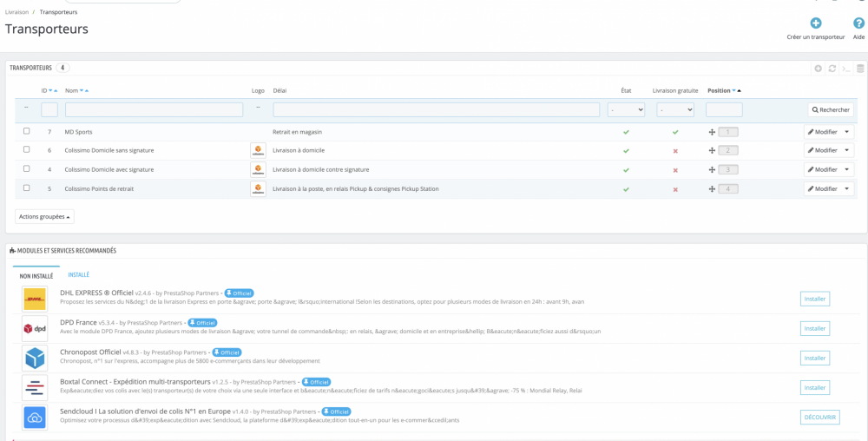Toggle état of Colissimo Domicile sans signature
The width and height of the screenshot is (868, 441).
[626, 150]
